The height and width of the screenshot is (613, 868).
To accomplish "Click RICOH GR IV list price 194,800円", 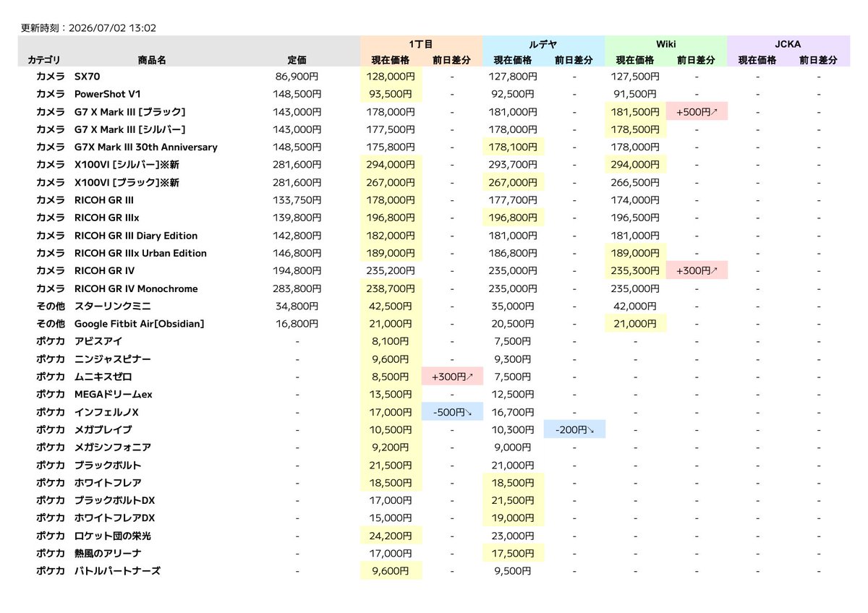I will [297, 271].
